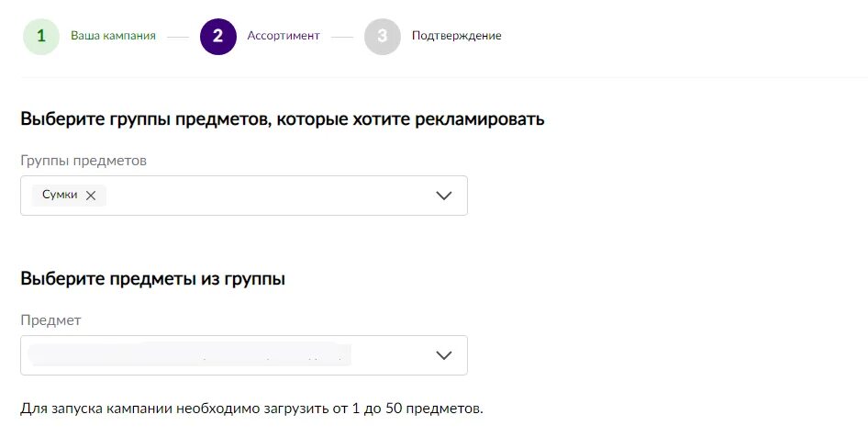Click the grey step 3 circle
Viewport: 868px width, 437px height.
click(x=382, y=37)
